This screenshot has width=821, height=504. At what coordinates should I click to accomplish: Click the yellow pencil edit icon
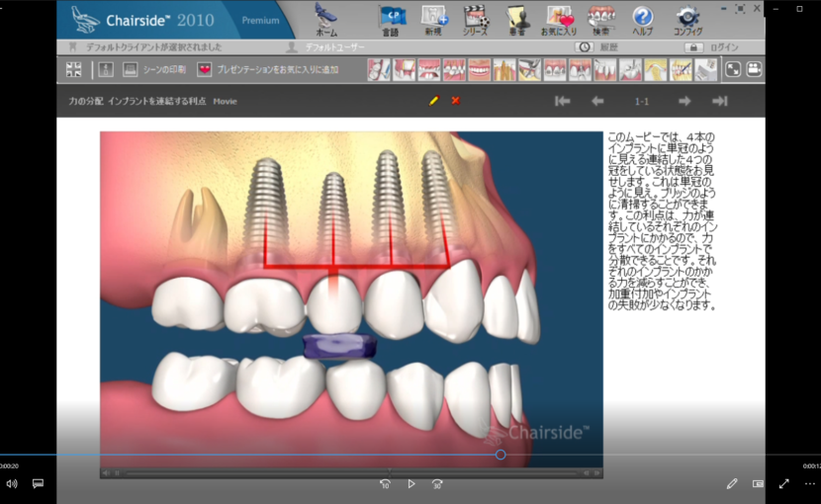[433, 101]
